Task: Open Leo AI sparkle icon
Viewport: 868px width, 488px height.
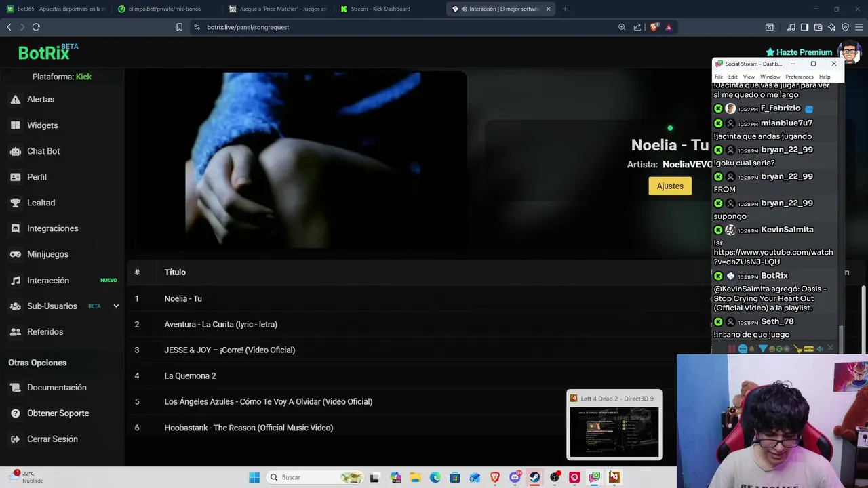Action: tap(832, 27)
